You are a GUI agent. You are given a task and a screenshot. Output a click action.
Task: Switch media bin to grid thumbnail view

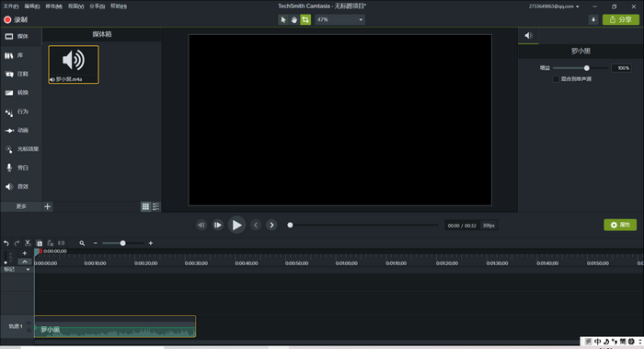(x=145, y=207)
